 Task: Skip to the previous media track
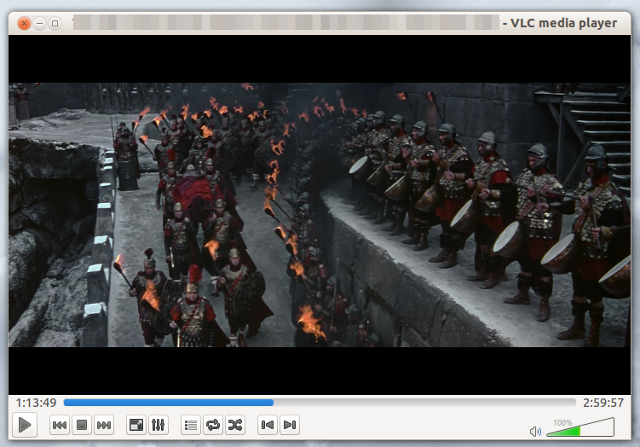(x=60, y=425)
